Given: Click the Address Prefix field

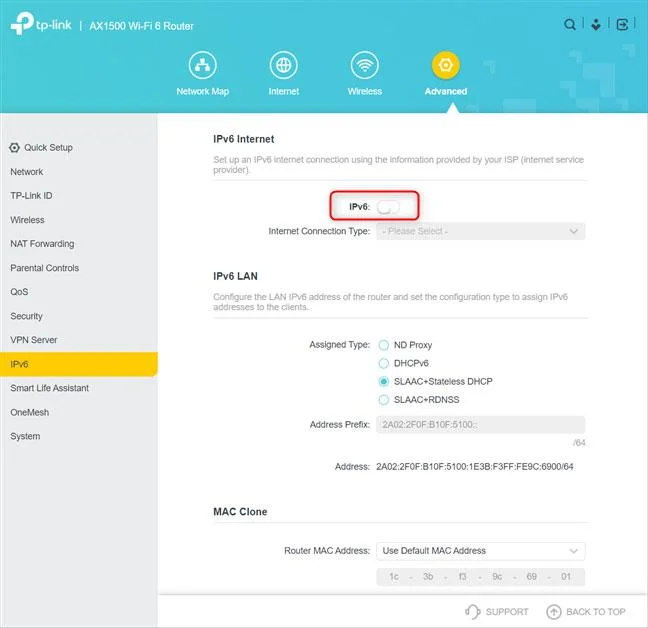Looking at the screenshot, I should pyautogui.click(x=481, y=425).
